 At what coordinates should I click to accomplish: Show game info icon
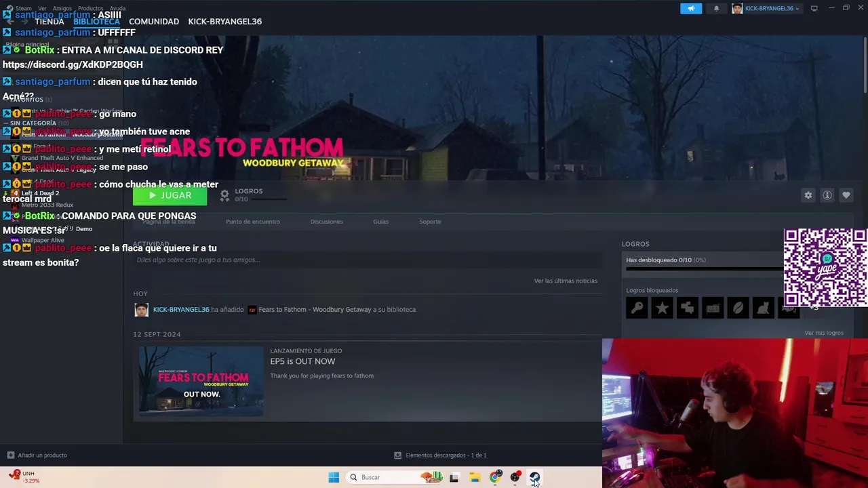point(827,195)
